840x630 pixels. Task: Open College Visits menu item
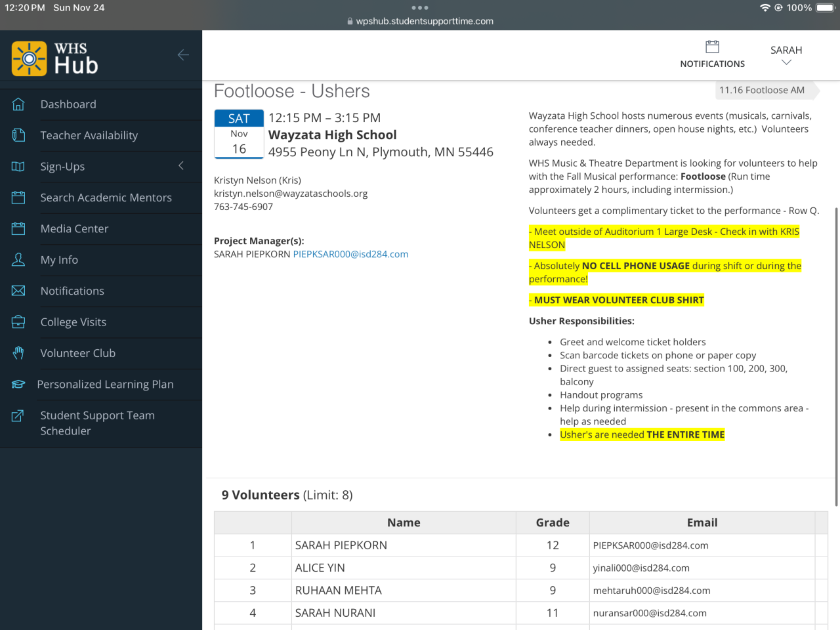pos(101,322)
